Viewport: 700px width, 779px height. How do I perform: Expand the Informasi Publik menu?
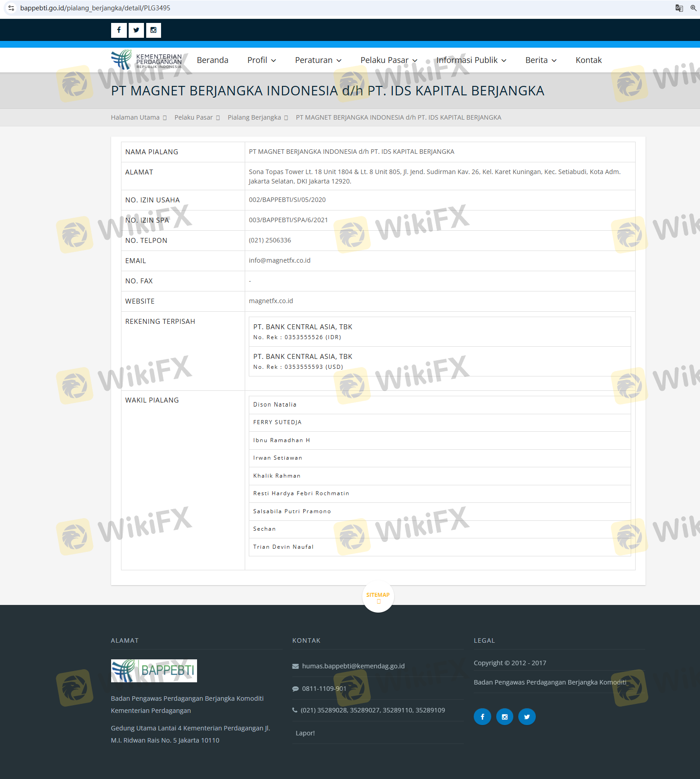(471, 60)
